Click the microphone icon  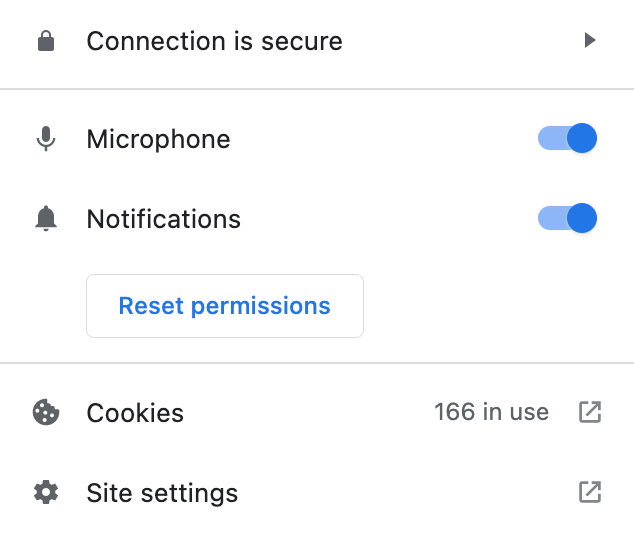tap(46, 139)
